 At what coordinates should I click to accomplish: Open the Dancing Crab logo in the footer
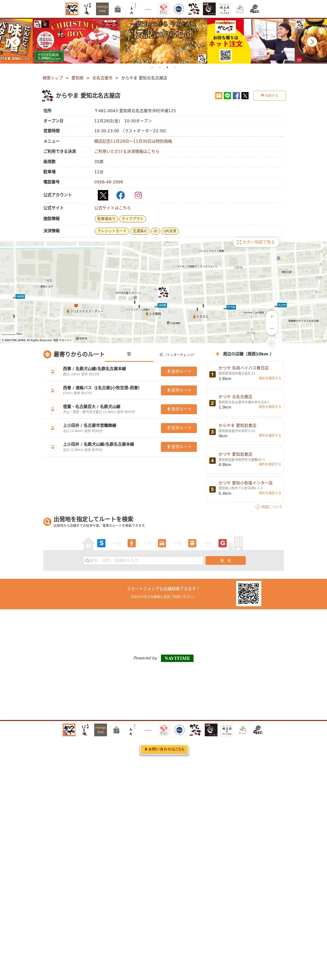[116, 730]
